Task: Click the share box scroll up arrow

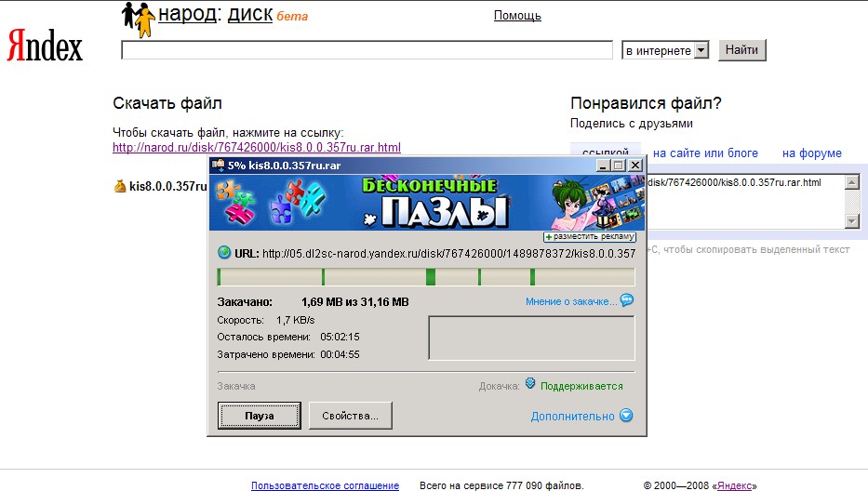Action: point(852,181)
